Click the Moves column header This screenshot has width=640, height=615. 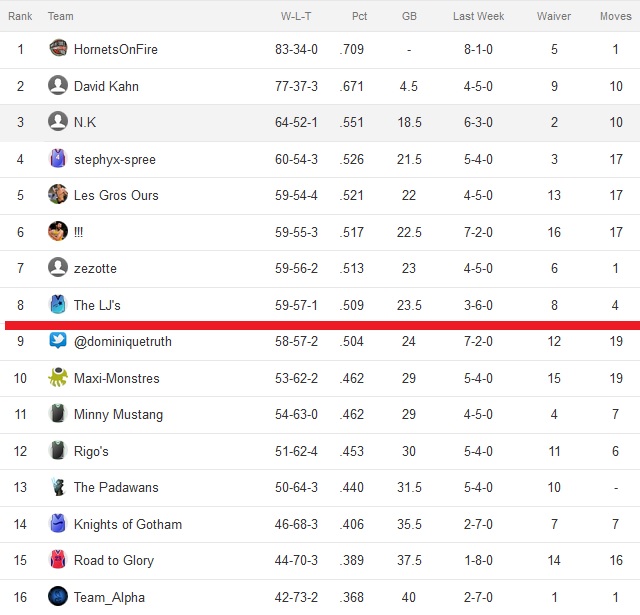pyautogui.click(x=616, y=16)
